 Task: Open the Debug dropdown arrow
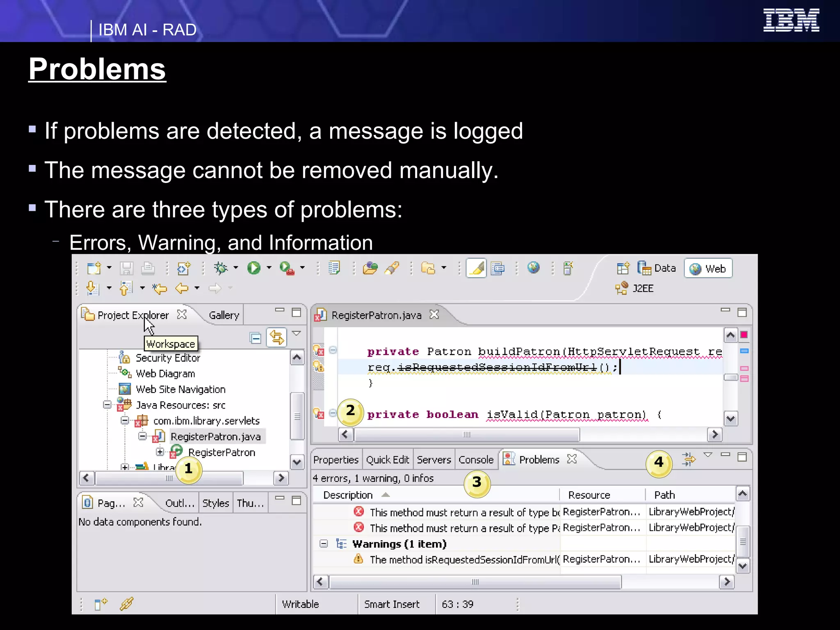(x=236, y=268)
